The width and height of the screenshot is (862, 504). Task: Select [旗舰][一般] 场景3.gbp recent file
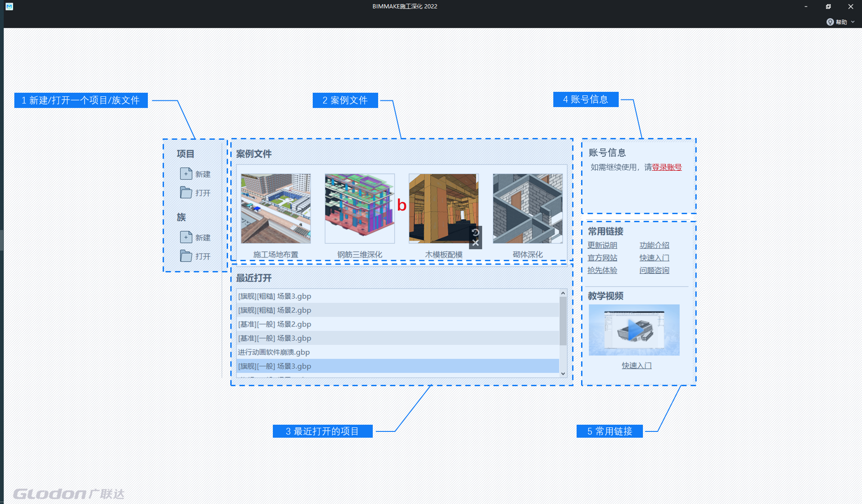[398, 366]
